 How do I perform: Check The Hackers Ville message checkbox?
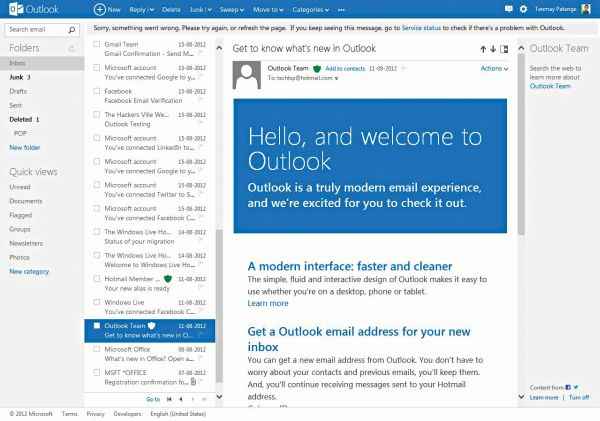tap(96, 114)
